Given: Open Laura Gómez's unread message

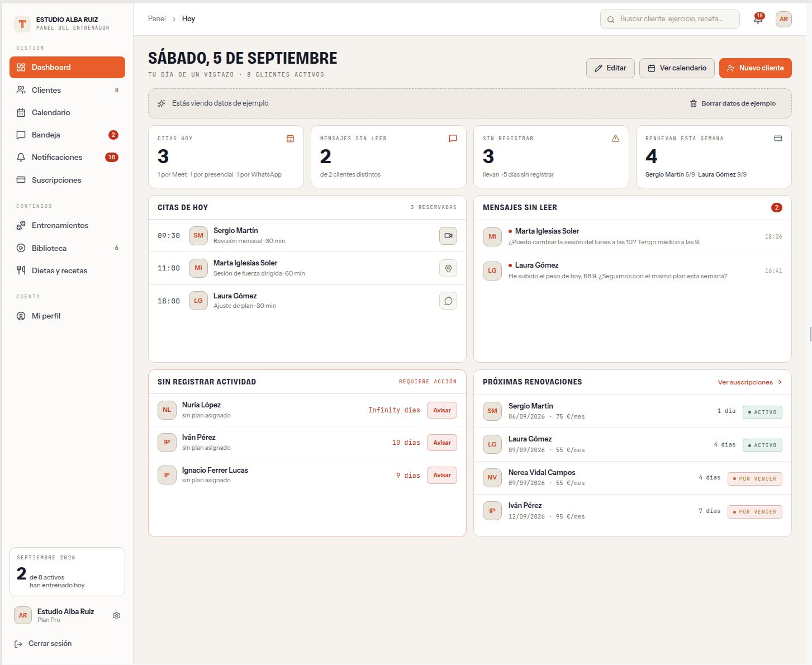Looking at the screenshot, I should [x=633, y=270].
